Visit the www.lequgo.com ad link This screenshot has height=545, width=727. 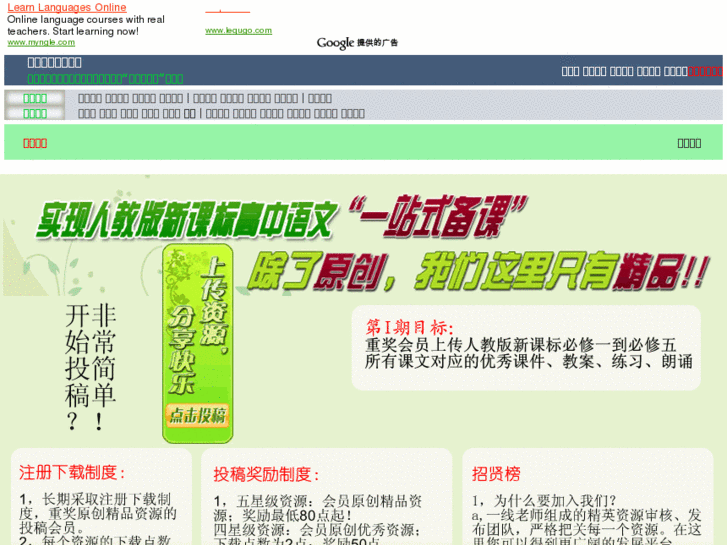coord(239,31)
